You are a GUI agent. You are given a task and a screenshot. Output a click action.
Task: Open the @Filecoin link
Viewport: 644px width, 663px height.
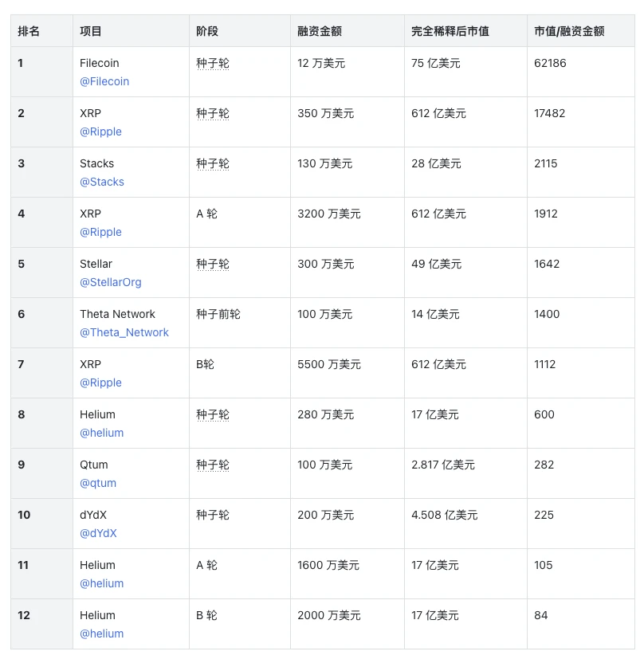pos(104,81)
